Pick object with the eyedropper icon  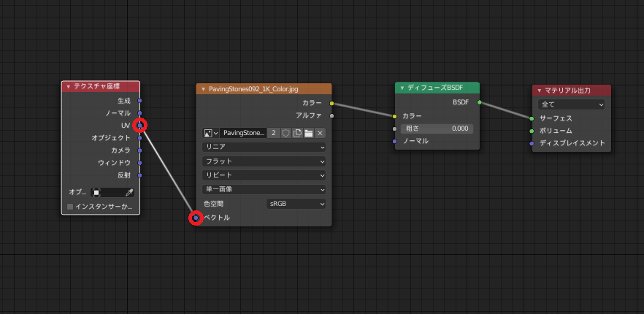tap(129, 192)
